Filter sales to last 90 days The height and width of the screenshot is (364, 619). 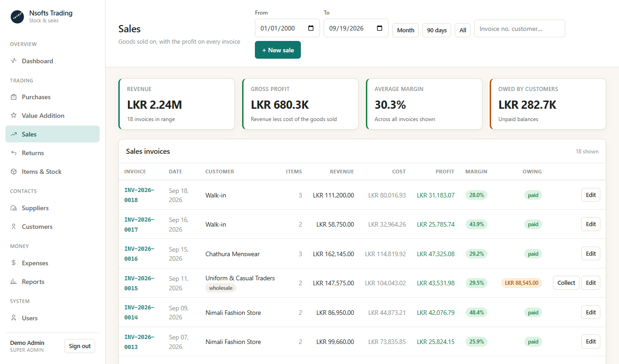pyautogui.click(x=437, y=30)
